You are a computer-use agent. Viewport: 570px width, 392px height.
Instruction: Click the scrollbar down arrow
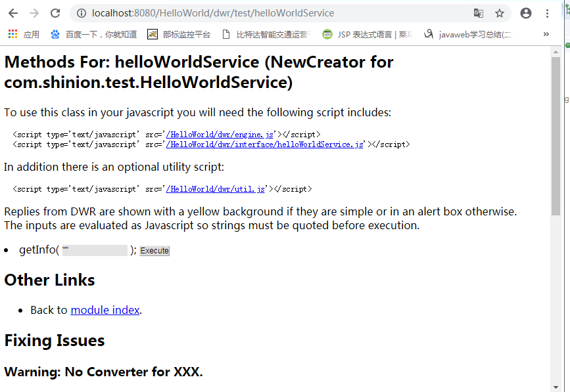tap(556, 387)
